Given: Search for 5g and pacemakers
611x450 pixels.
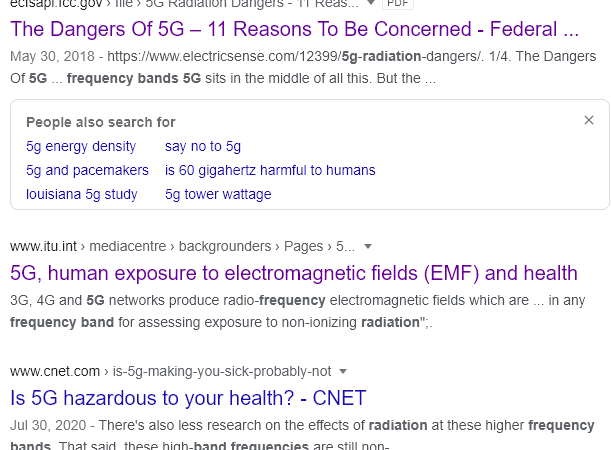Looking at the screenshot, I should (87, 170).
